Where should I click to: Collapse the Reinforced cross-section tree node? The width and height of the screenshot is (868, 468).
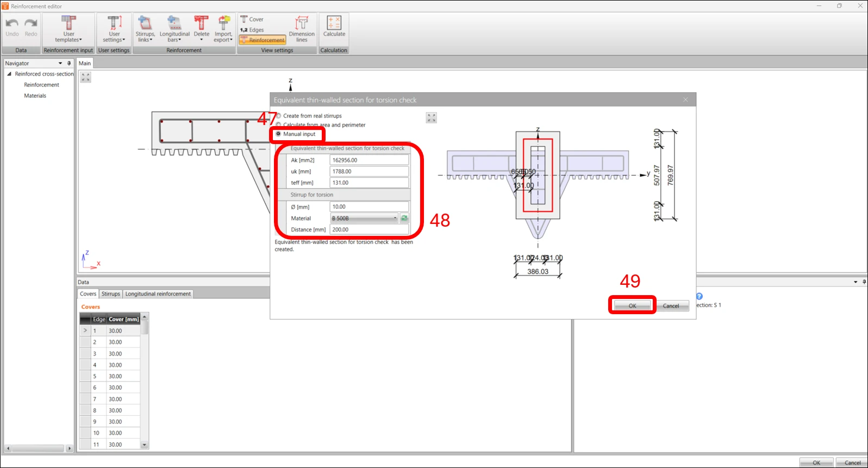pyautogui.click(x=9, y=74)
